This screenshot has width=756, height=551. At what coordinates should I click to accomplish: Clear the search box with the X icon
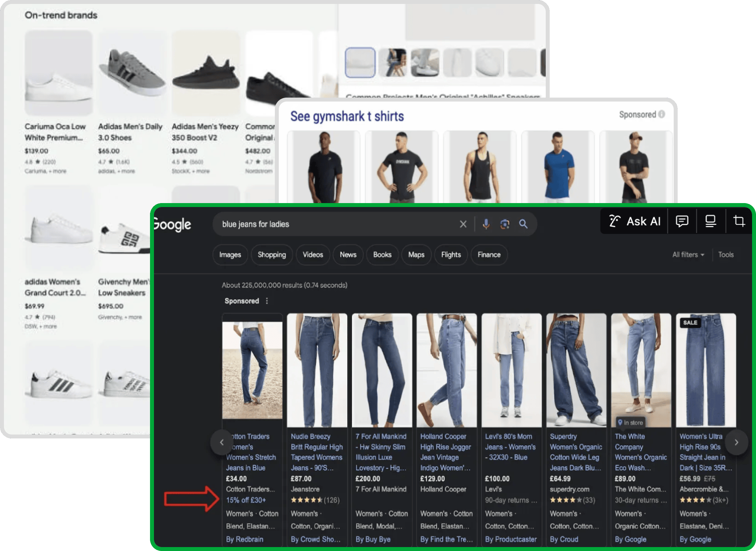[x=463, y=224]
